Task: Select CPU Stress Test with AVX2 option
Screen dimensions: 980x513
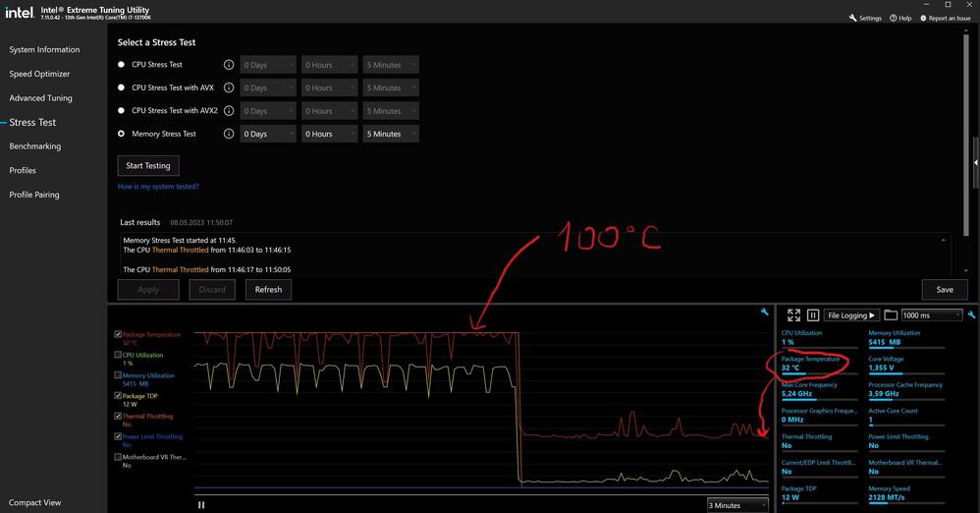Action: pos(121,111)
